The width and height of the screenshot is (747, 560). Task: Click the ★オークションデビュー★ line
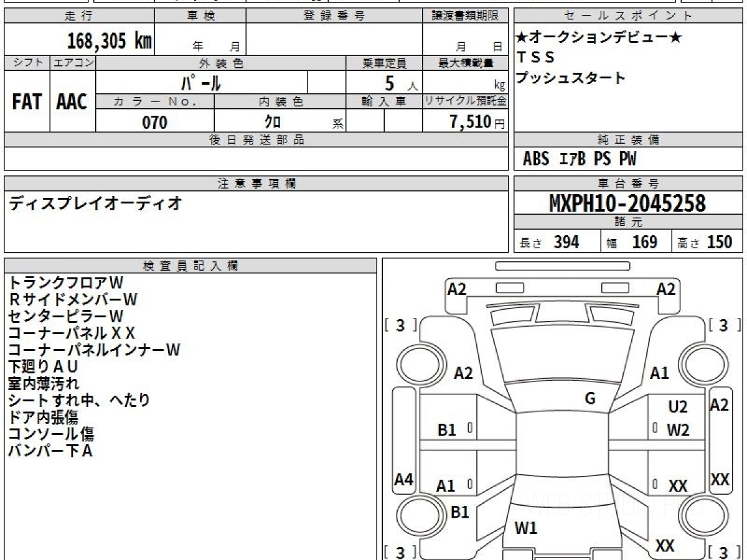[x=599, y=37]
